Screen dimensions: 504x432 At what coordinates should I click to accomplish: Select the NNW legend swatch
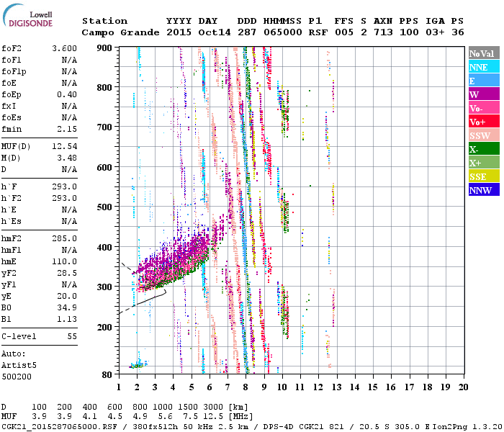click(x=484, y=190)
